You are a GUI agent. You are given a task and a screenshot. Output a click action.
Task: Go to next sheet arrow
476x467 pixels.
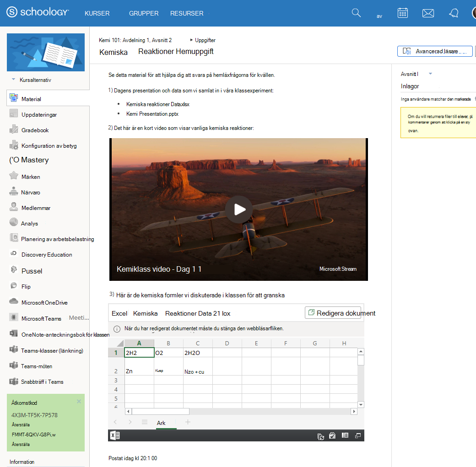tap(130, 422)
